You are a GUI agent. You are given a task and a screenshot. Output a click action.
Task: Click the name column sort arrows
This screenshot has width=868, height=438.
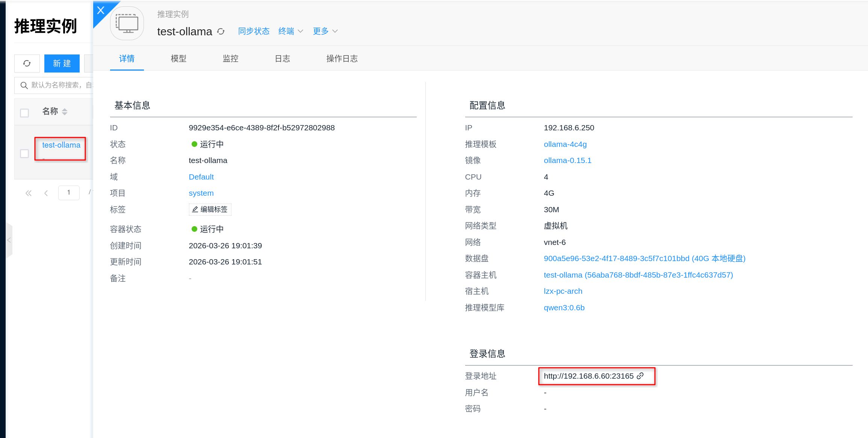point(65,112)
